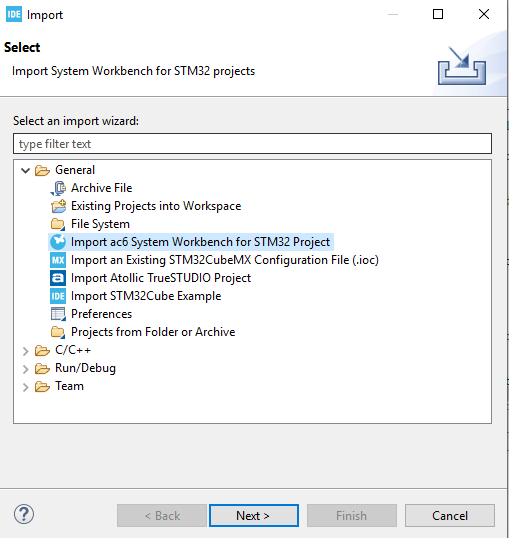Image resolution: width=509 pixels, height=538 pixels.
Task: Focus the type filter text field
Action: tap(252, 144)
